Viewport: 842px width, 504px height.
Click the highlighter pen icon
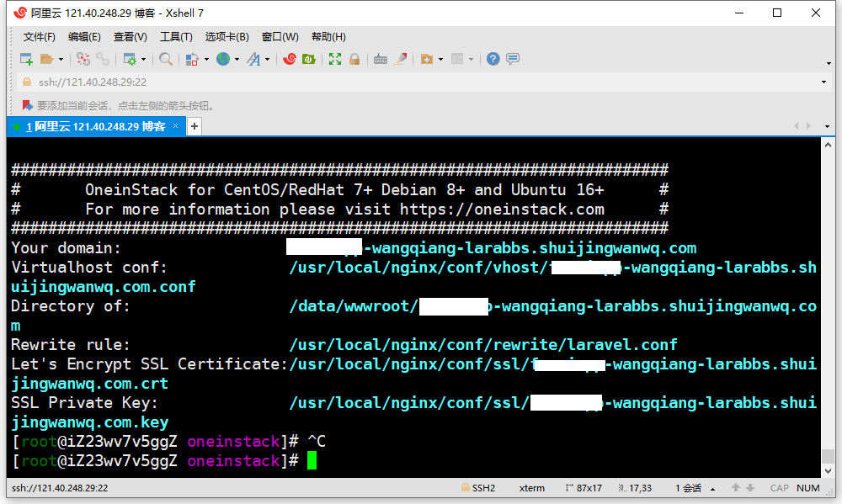point(401,59)
